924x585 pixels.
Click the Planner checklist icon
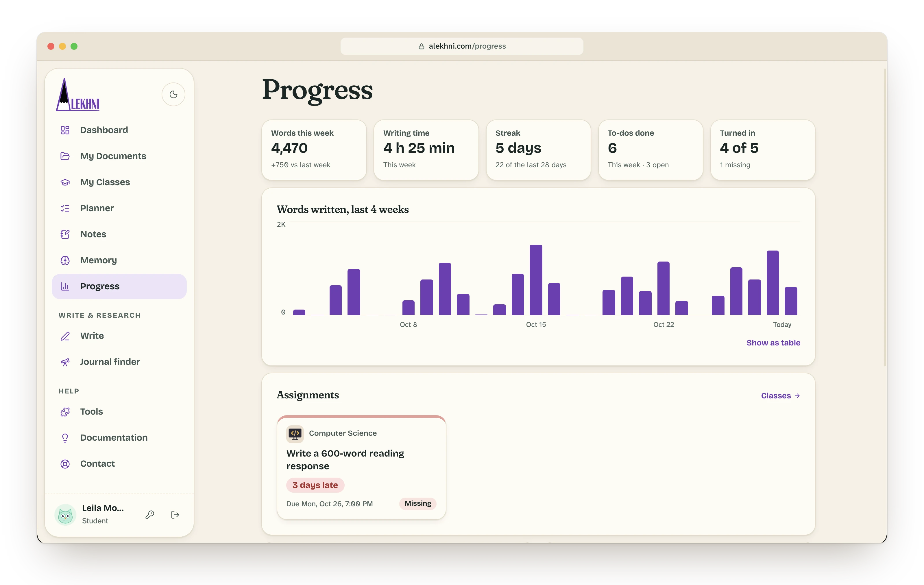(x=65, y=208)
